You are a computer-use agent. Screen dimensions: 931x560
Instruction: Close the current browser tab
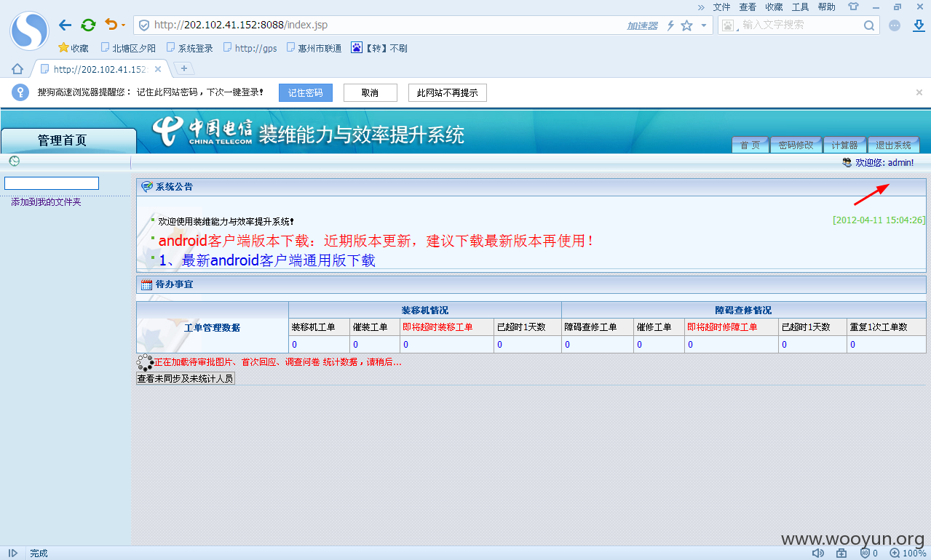[x=158, y=69]
